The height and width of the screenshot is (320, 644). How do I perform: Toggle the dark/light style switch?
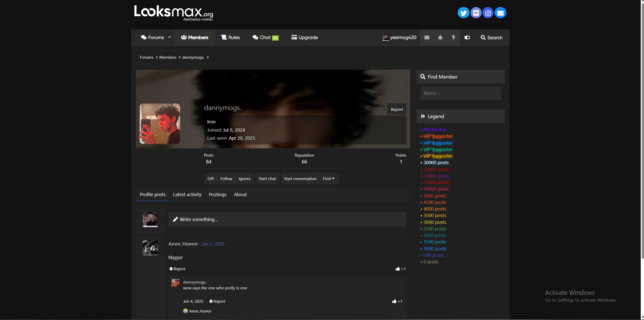pos(467,38)
